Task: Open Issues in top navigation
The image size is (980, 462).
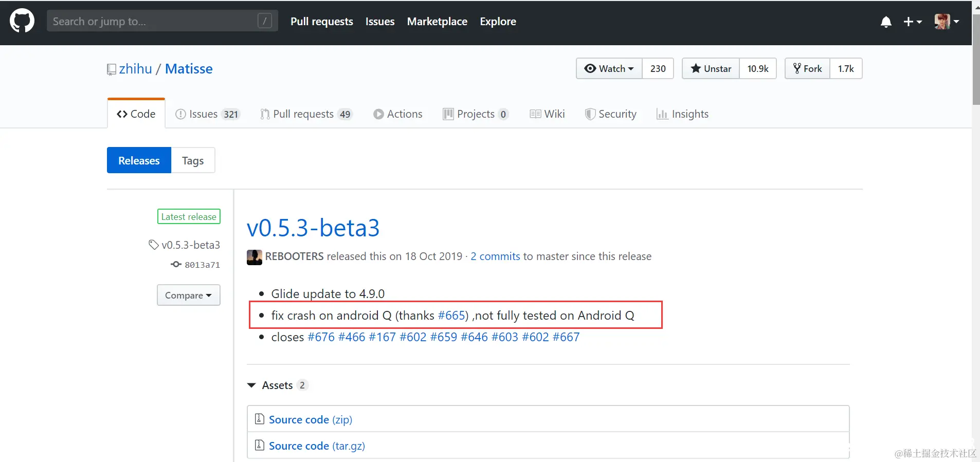Action: (x=380, y=22)
